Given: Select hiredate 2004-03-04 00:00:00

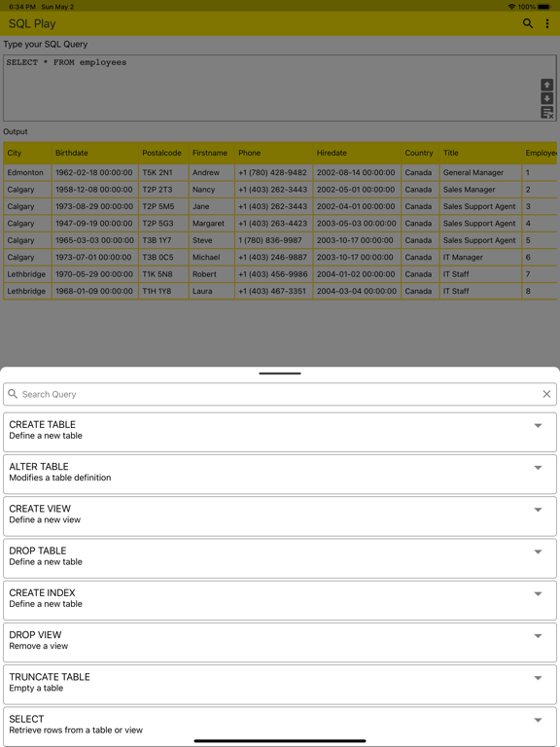Looking at the screenshot, I should pyautogui.click(x=357, y=291).
